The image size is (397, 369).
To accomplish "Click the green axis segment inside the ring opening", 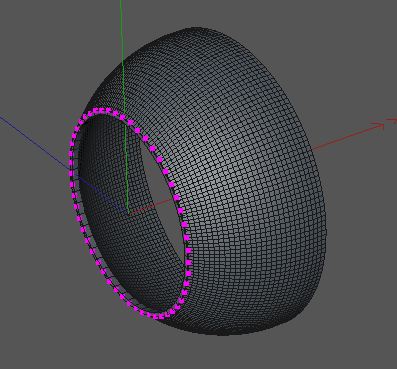I will point(126,167).
